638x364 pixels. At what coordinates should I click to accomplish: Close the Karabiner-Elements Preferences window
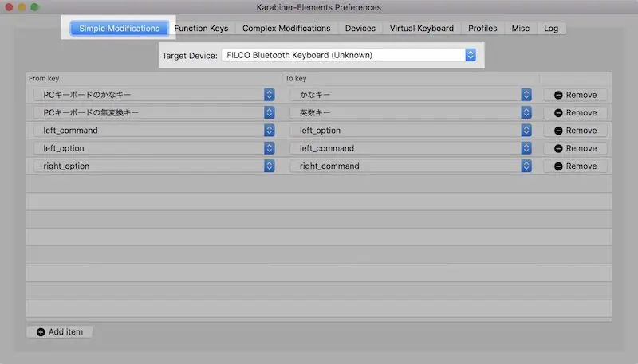pos(9,7)
